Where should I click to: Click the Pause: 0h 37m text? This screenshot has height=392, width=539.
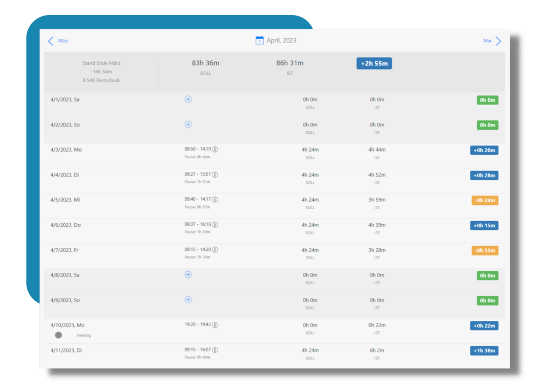(x=197, y=207)
